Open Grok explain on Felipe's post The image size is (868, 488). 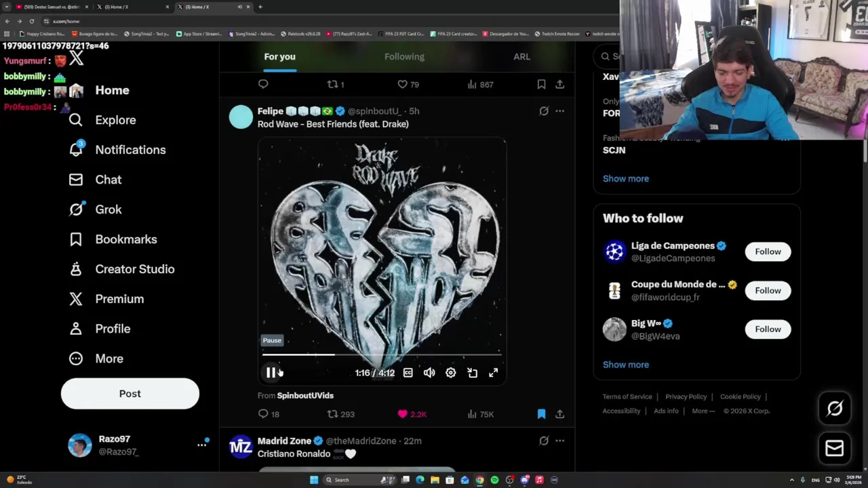[544, 111]
